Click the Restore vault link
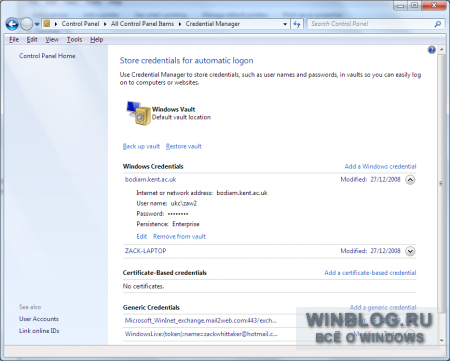The width and height of the screenshot is (450, 361). [184, 146]
